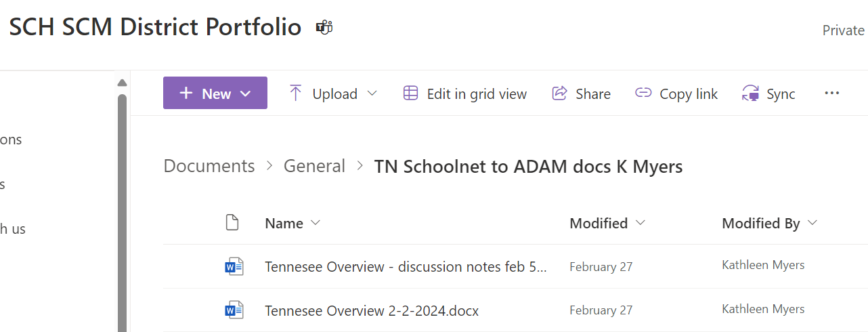
Task: Click the file type column header icon
Action: (232, 223)
